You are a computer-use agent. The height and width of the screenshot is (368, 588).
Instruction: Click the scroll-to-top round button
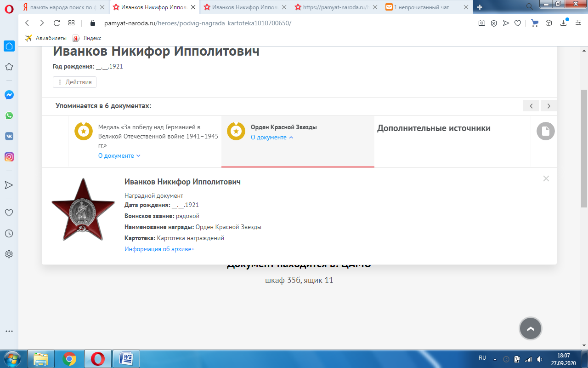[531, 329]
